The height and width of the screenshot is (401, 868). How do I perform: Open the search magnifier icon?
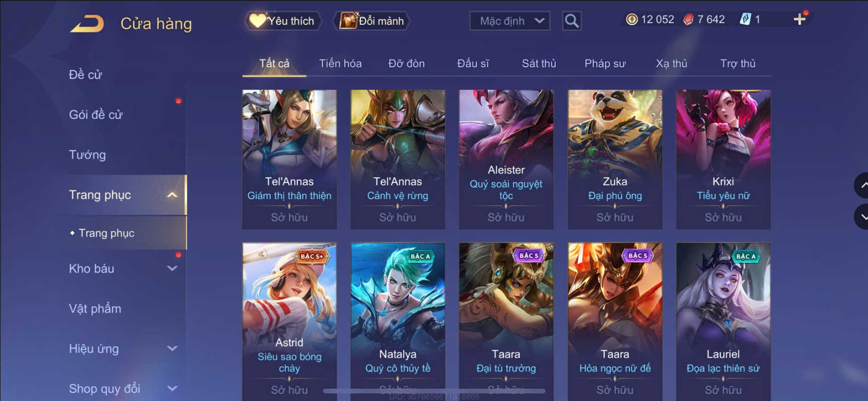pyautogui.click(x=571, y=21)
